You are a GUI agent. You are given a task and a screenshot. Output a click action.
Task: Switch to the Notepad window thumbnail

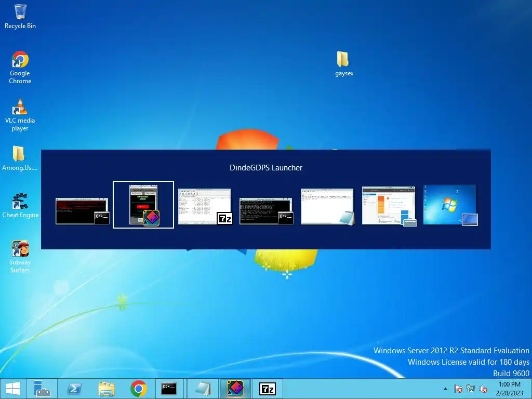(327, 206)
